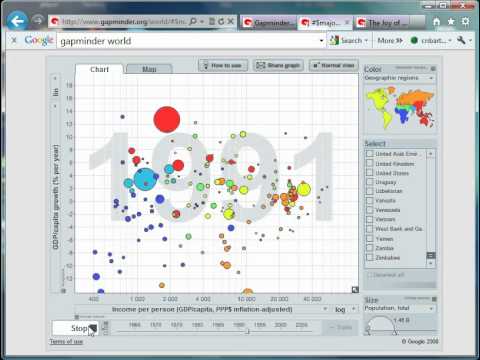Viewport: 480px width, 360px height.
Task: Click the year timeline slider handle
Action: [x=248, y=331]
